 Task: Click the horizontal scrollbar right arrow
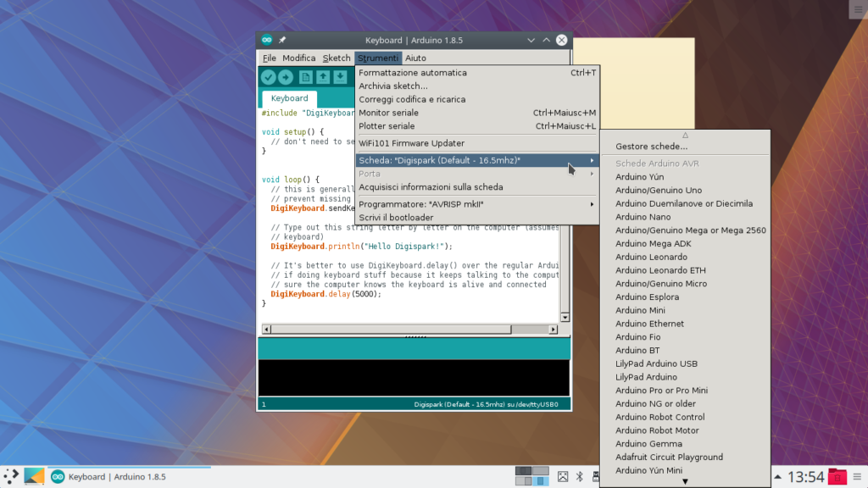[553, 330]
